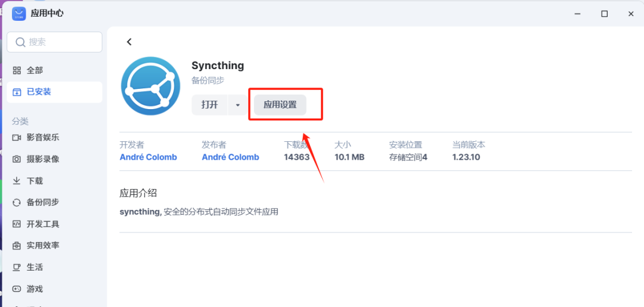Viewport: 644px width, 307px height.
Task: Click the 下载 arrow icon
Action: 17,181
